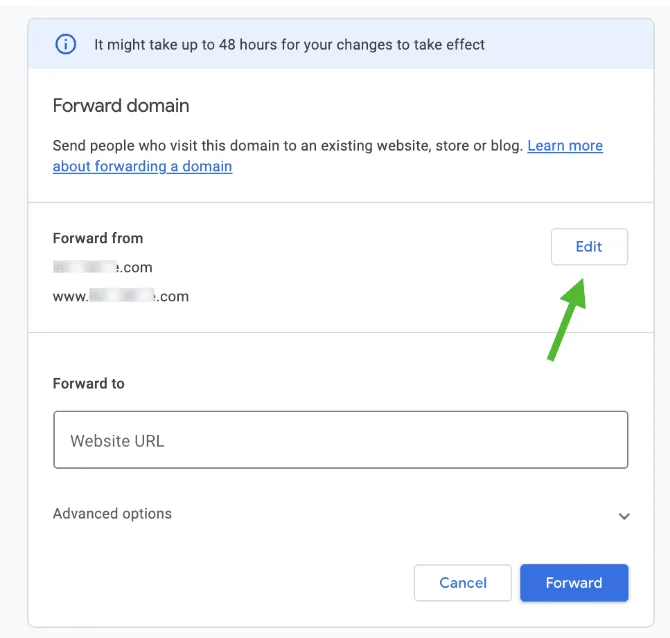Viewport: 670px width, 638px height.
Task: Click the info circle icon in banner
Action: (65, 44)
